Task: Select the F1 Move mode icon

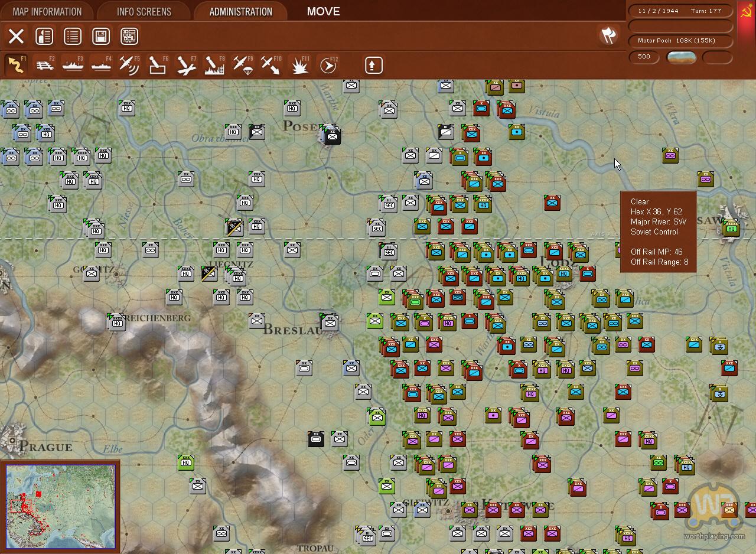Action: 16,65
